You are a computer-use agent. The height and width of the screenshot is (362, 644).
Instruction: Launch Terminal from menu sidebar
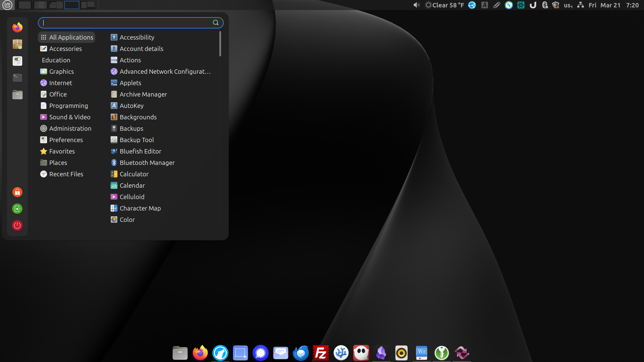[x=17, y=78]
